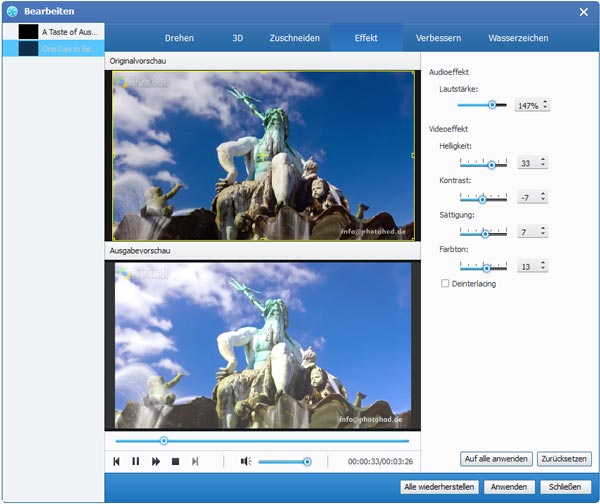600x504 pixels.
Task: Stop the preview playback
Action: click(175, 462)
